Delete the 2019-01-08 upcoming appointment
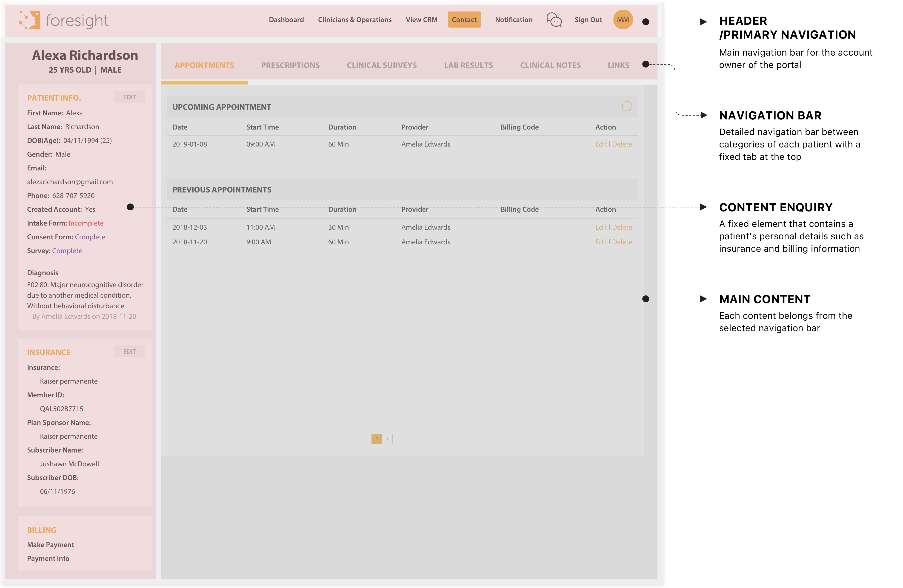903x588 pixels. (x=623, y=144)
